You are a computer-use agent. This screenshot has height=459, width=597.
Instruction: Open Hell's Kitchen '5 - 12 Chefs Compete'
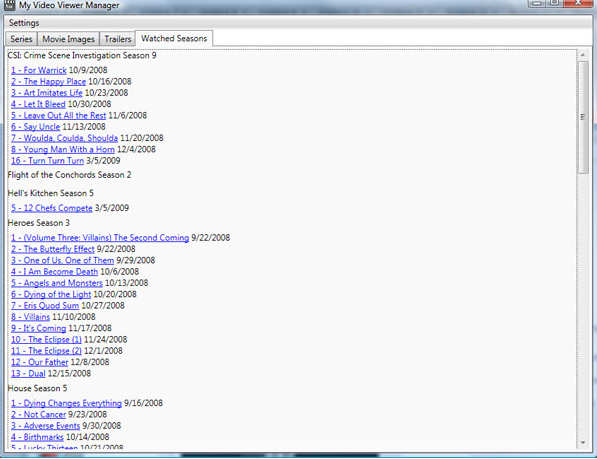(x=51, y=208)
